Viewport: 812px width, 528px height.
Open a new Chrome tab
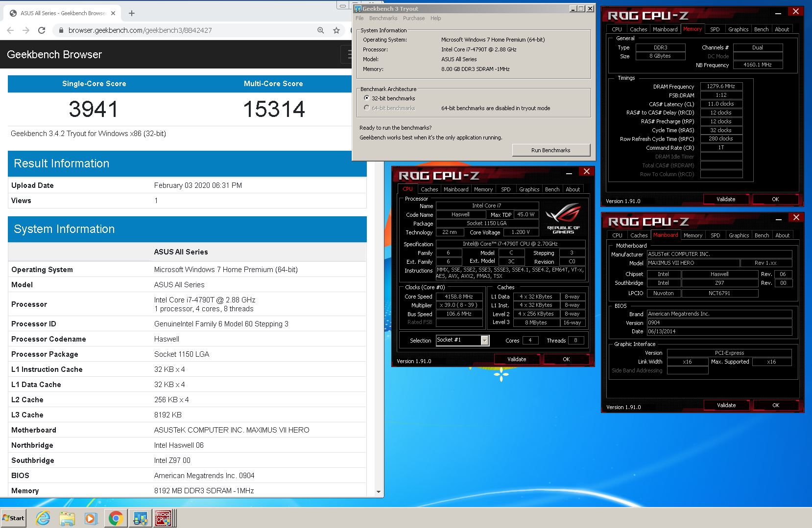pos(132,13)
